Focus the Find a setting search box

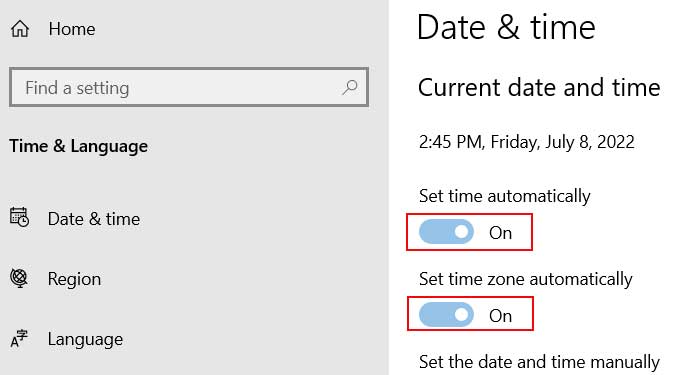click(x=189, y=88)
